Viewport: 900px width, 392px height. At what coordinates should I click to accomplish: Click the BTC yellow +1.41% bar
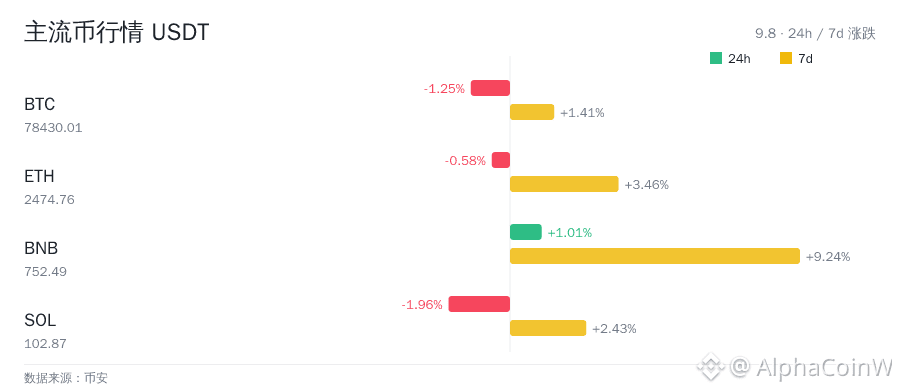click(532, 112)
